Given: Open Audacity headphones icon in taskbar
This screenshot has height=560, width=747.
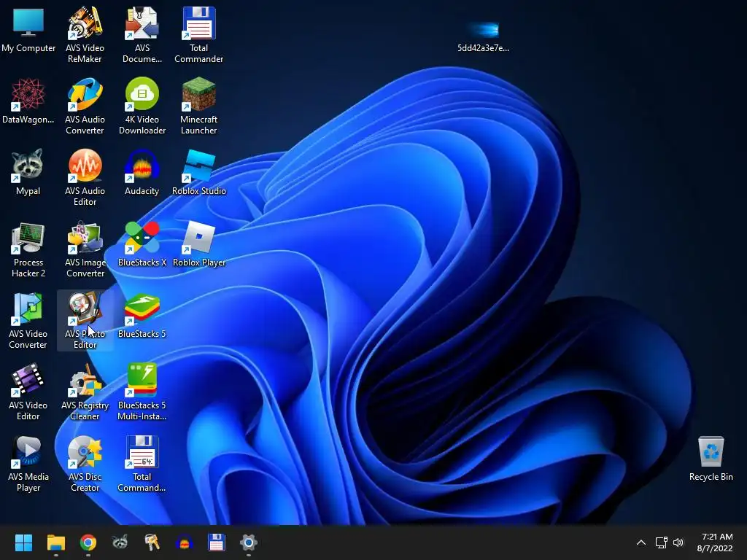Looking at the screenshot, I should [x=185, y=542].
